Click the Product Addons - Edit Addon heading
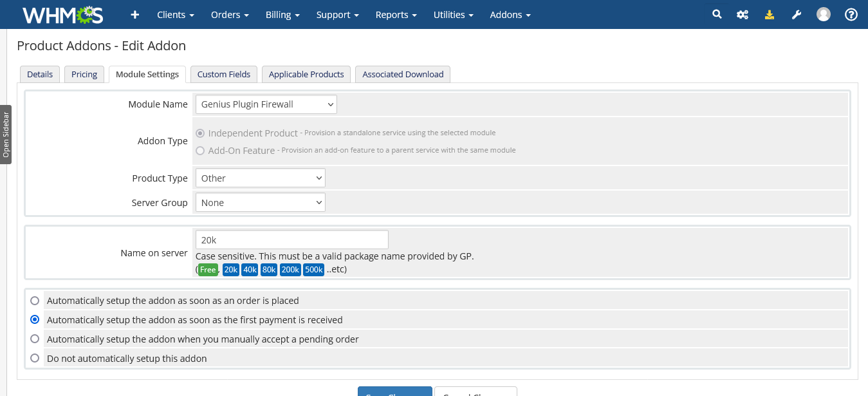The height and width of the screenshot is (396, 868). (101, 46)
